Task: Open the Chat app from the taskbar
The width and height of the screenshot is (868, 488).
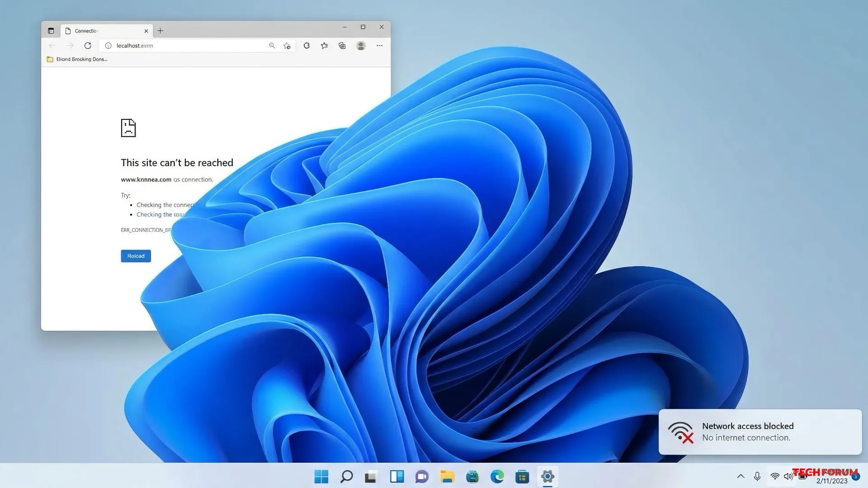Action: click(x=422, y=476)
